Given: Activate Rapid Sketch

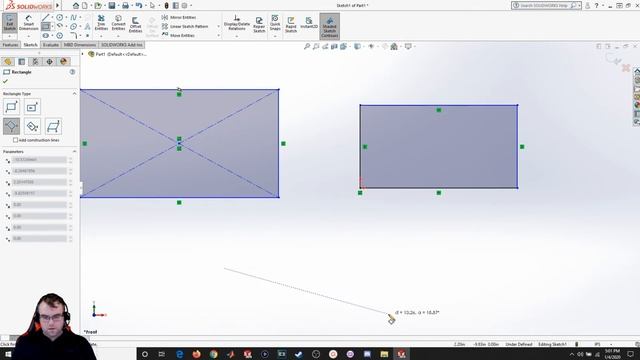Looking at the screenshot, I should click(291, 24).
